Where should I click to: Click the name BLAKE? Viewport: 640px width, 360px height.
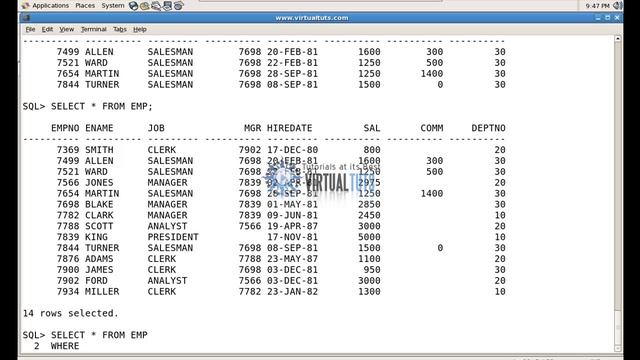pos(99,204)
